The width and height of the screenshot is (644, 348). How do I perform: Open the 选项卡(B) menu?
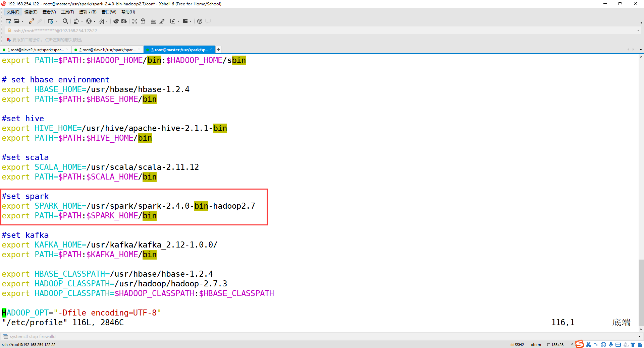[x=88, y=12]
